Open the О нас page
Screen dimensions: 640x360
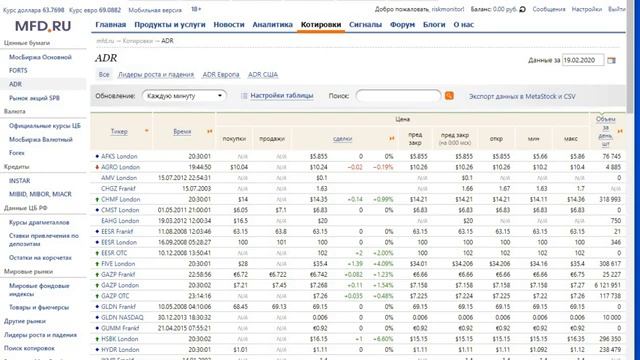[464, 24]
